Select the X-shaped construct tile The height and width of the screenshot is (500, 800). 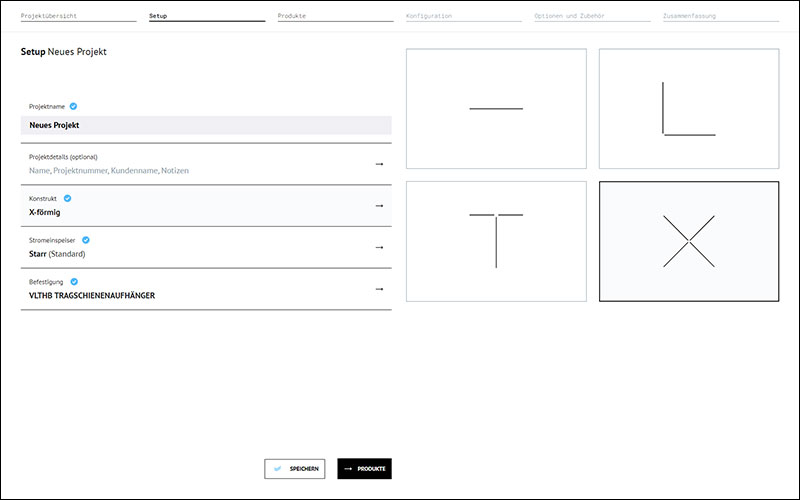click(689, 241)
